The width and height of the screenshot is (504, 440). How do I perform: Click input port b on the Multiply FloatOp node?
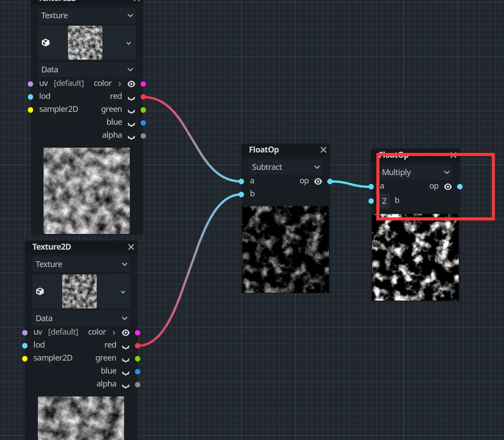pyautogui.click(x=371, y=201)
